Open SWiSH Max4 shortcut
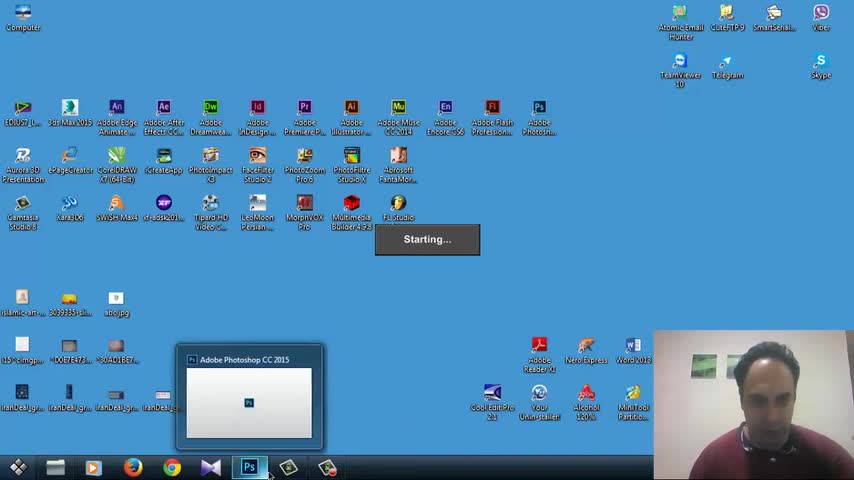The width and height of the screenshot is (854, 480). pos(117,208)
